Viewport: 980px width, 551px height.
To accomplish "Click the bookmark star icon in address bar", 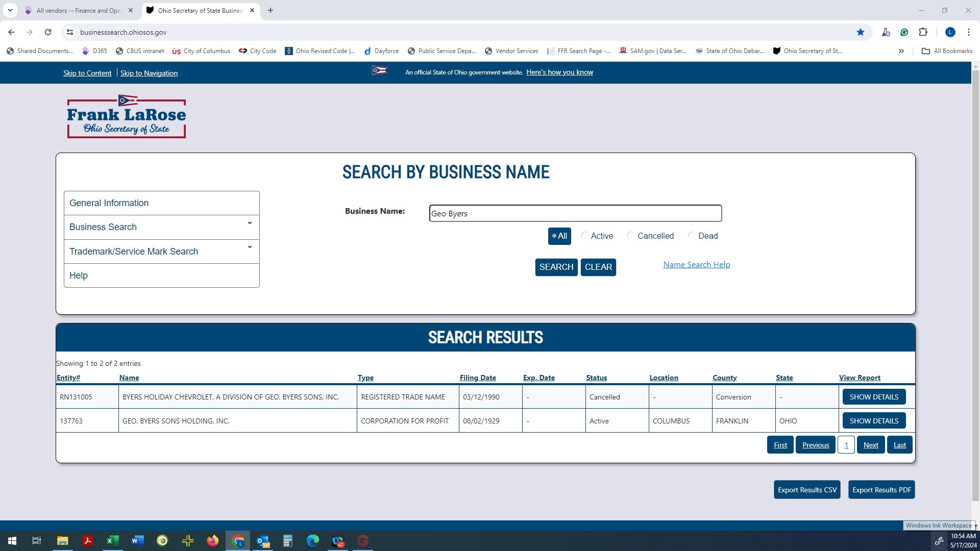I will point(861,32).
